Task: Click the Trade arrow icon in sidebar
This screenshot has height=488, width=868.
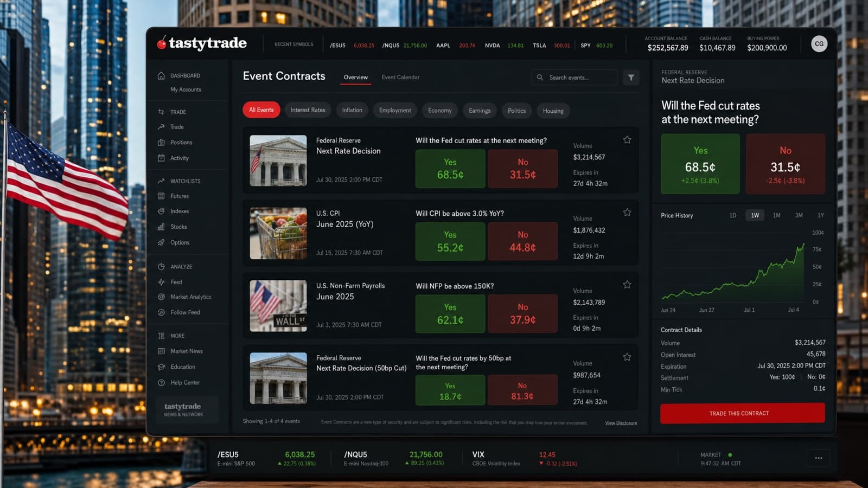Action: coord(161,127)
